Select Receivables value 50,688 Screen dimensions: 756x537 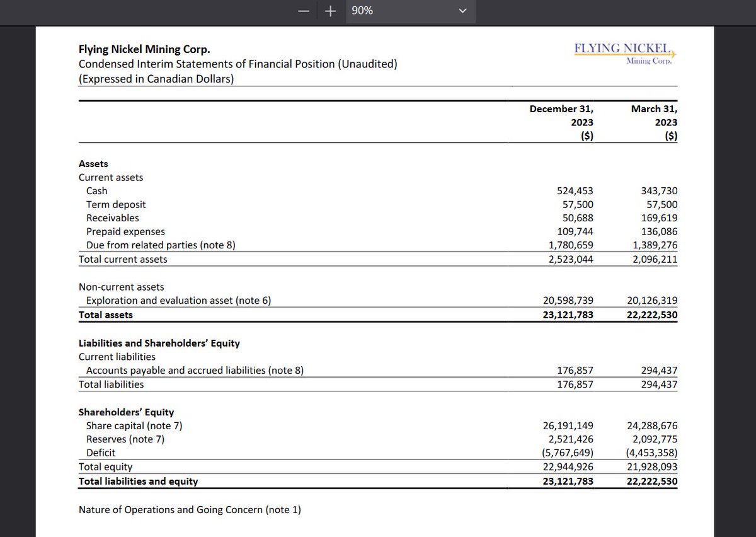pos(578,218)
